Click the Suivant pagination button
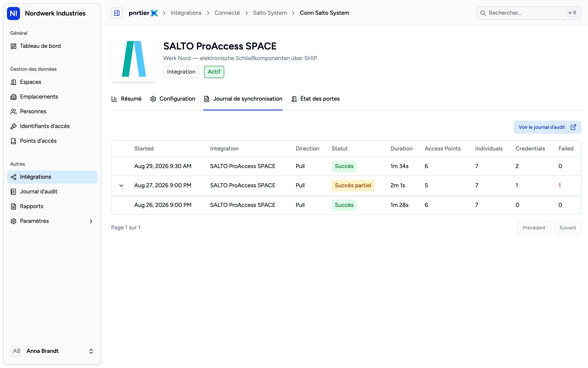The image size is (588, 368). click(x=568, y=228)
